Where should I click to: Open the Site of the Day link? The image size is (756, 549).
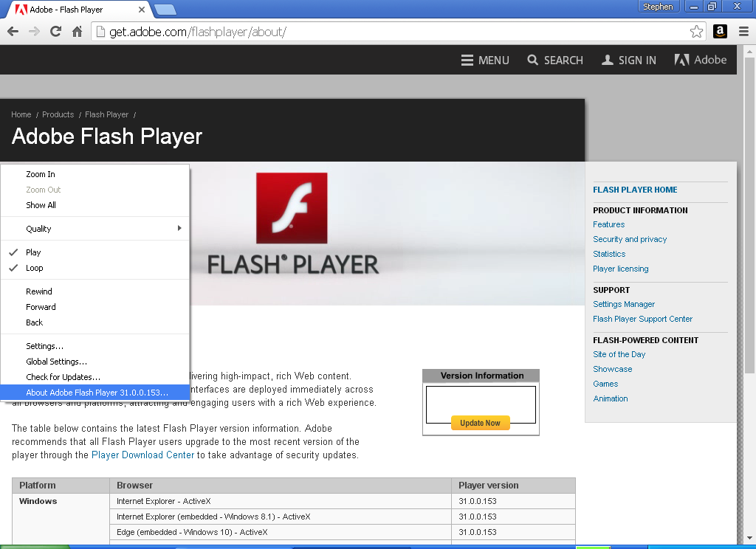click(x=619, y=354)
